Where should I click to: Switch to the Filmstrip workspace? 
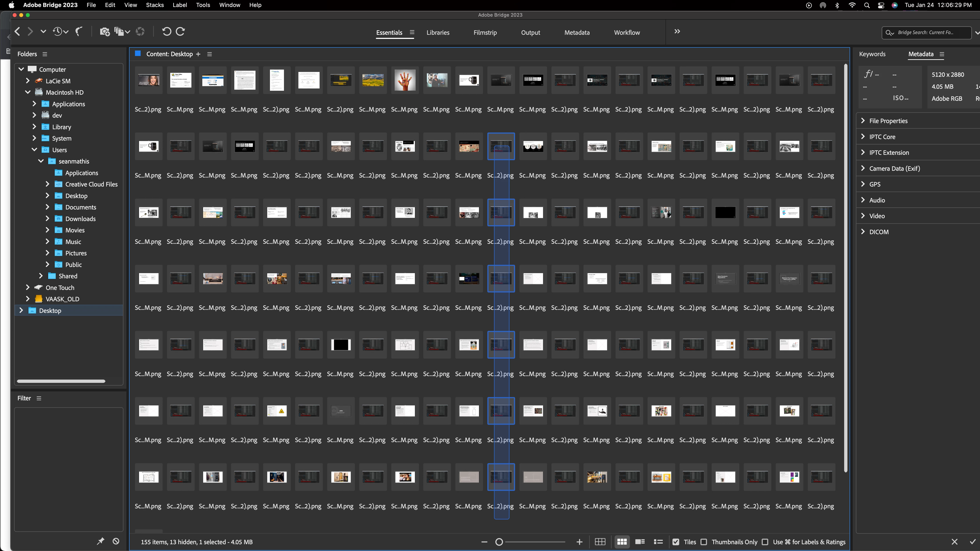[485, 33]
